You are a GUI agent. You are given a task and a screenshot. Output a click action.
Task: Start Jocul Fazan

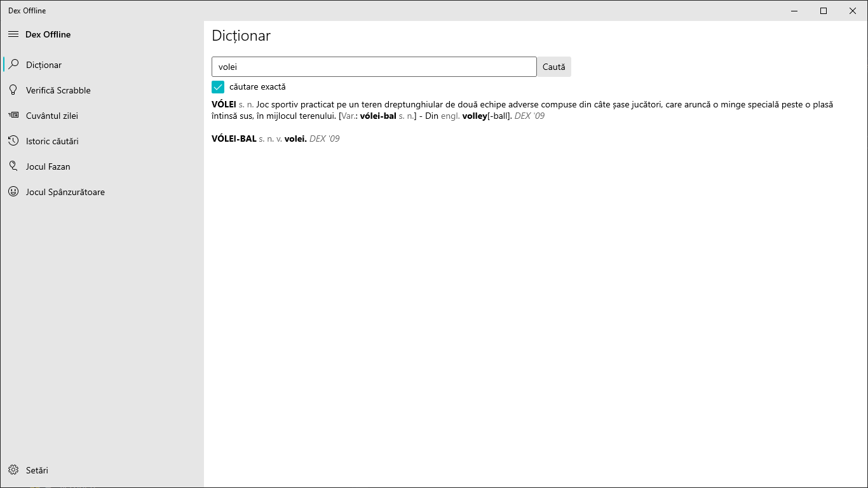[x=102, y=166]
